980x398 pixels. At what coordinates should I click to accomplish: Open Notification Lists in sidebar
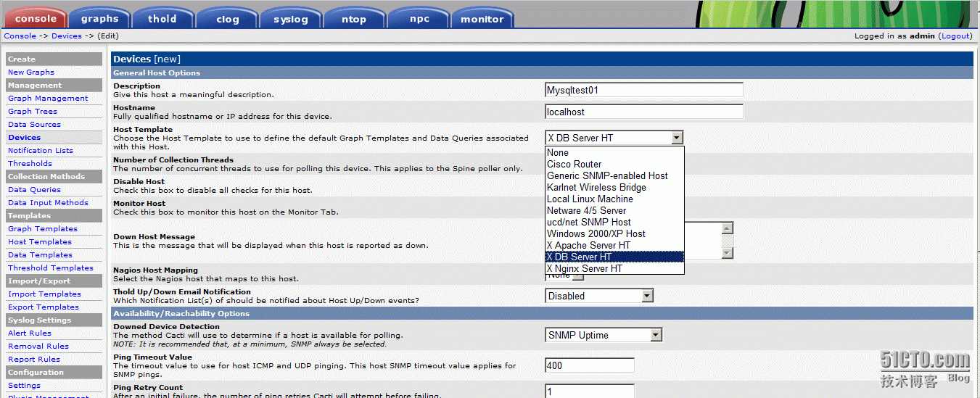41,150
